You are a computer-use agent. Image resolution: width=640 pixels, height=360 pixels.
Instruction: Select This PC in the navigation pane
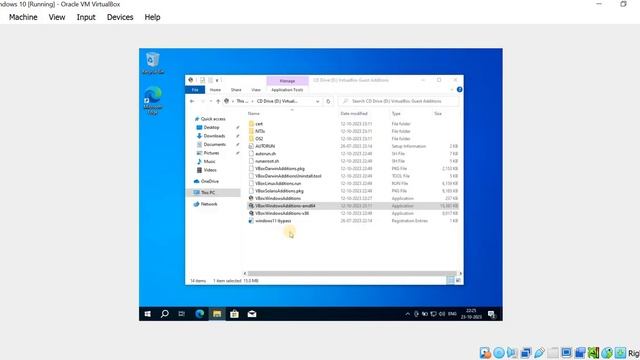[207, 193]
